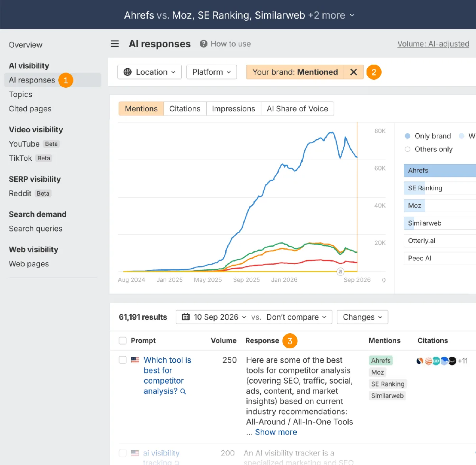The width and height of the screenshot is (476, 465).
Task: Click the Citations column header
Action: tap(432, 340)
